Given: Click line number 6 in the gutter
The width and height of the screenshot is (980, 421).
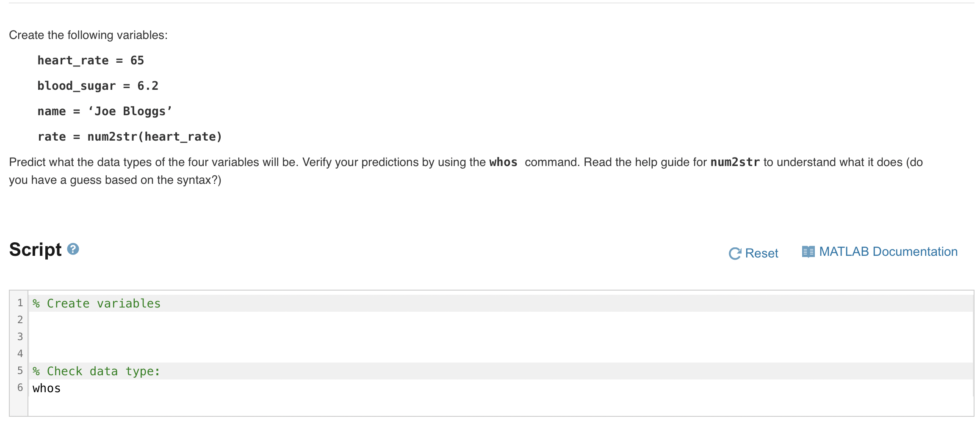Looking at the screenshot, I should point(19,388).
